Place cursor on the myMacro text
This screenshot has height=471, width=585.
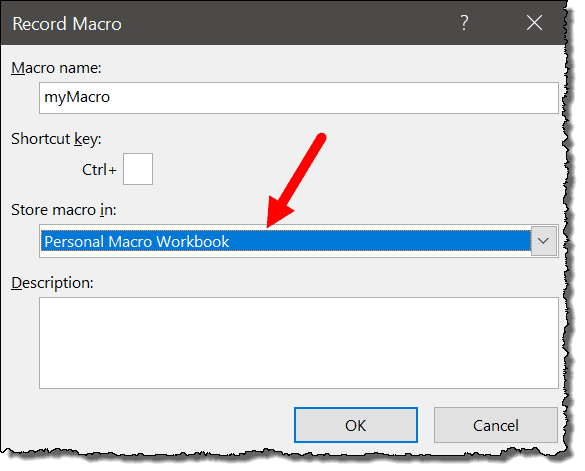(77, 97)
